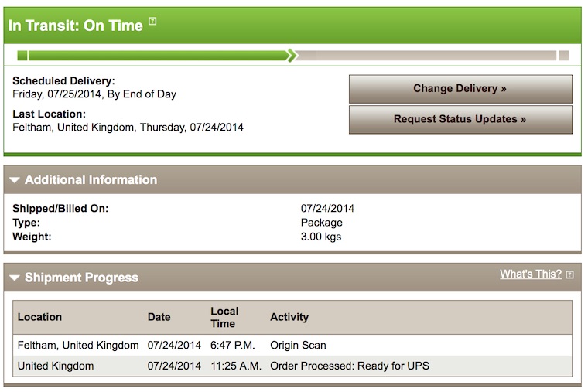
Task: Click the Location column header
Action: (x=39, y=317)
